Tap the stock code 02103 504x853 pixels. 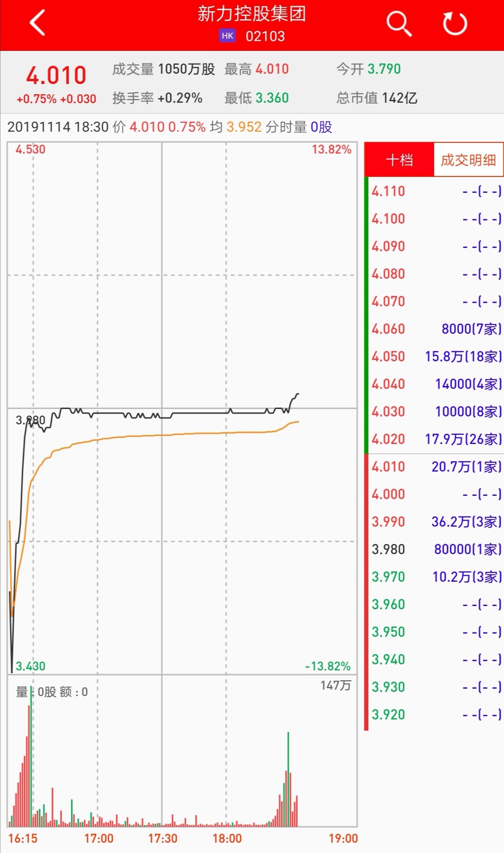(x=265, y=36)
